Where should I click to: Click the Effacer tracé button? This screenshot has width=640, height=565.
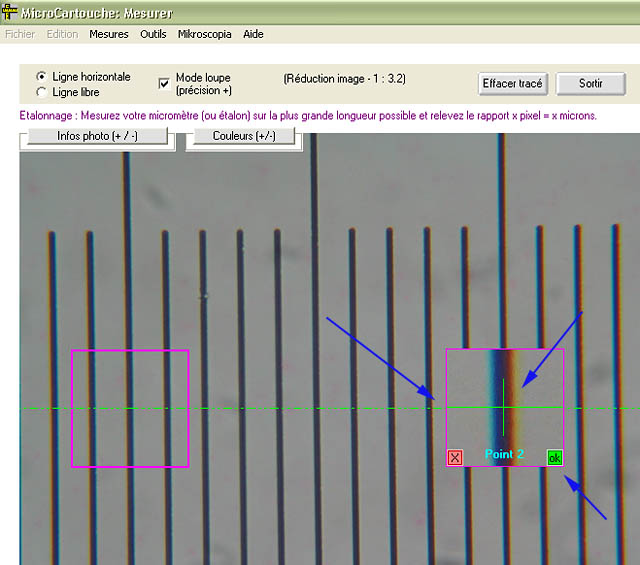pyautogui.click(x=513, y=84)
